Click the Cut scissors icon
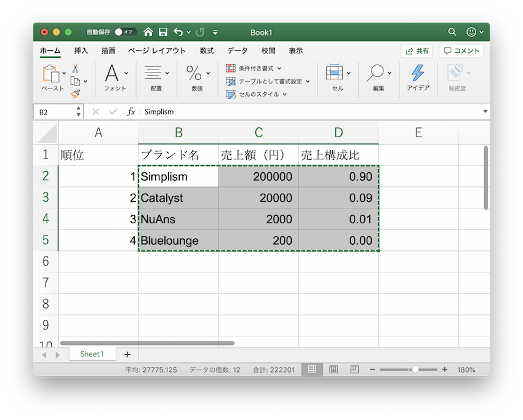The height and width of the screenshot is (420, 523). click(75, 68)
